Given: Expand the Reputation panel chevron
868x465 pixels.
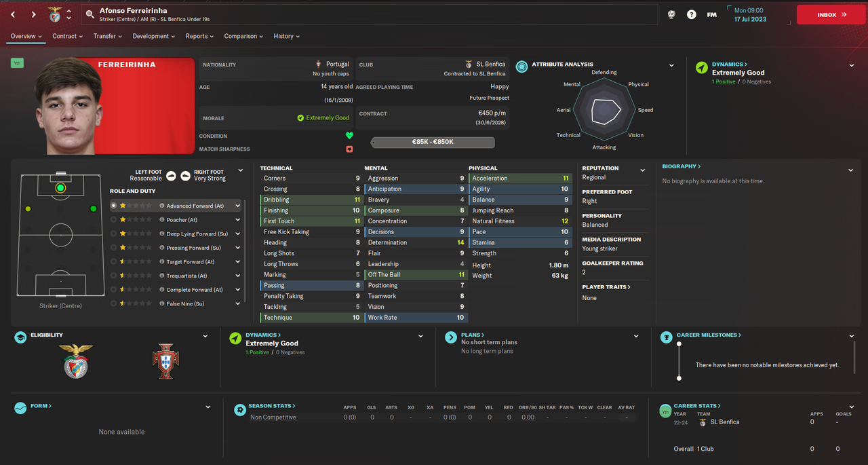Looking at the screenshot, I should pyautogui.click(x=643, y=170).
